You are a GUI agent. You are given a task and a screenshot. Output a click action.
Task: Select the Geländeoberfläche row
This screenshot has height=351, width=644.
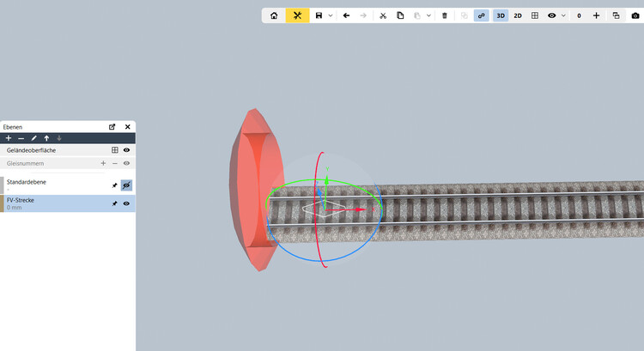pos(68,150)
